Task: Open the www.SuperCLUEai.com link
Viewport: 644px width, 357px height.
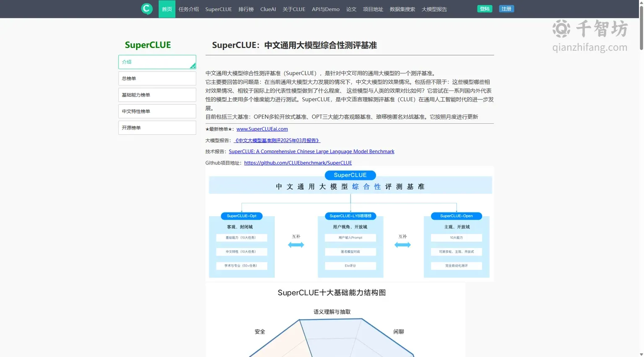Action: [x=262, y=129]
